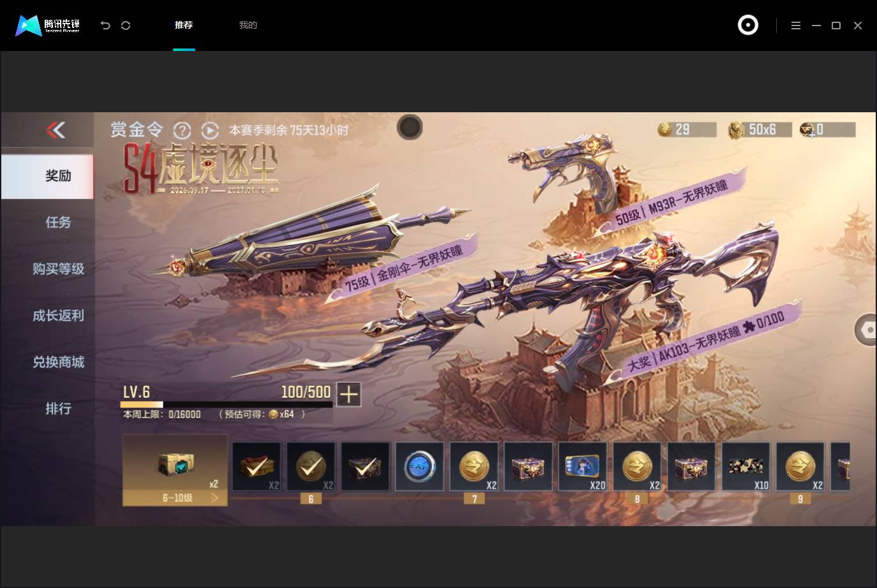Click the 本赛季剩余 75天13小时 text

click(289, 131)
